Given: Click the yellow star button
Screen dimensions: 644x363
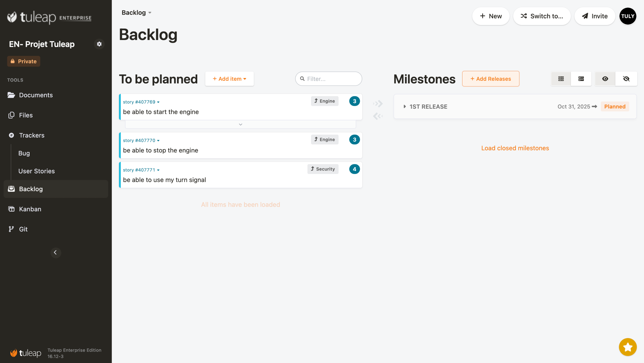Looking at the screenshot, I should tap(627, 347).
